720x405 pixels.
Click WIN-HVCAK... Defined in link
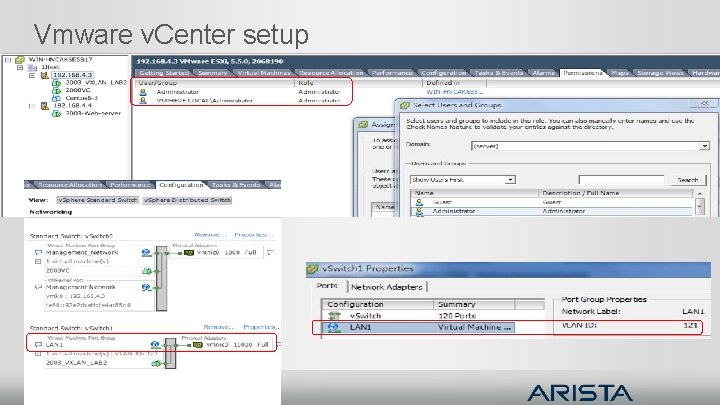click(x=454, y=92)
